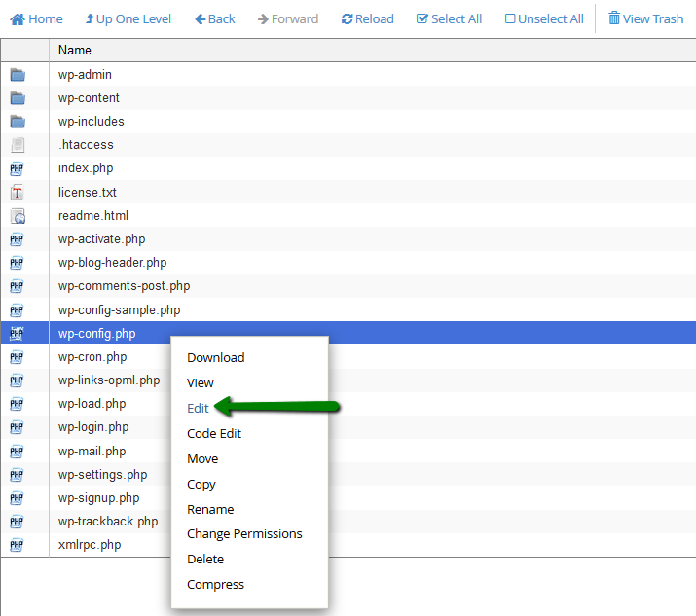Select the wp-config.php file name
Screen dimensions: 696x616
point(96,334)
